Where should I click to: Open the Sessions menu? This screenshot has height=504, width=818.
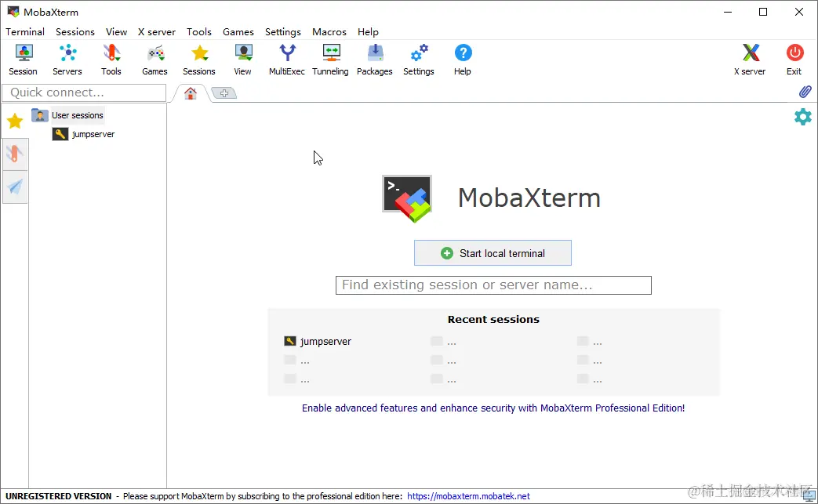(75, 32)
